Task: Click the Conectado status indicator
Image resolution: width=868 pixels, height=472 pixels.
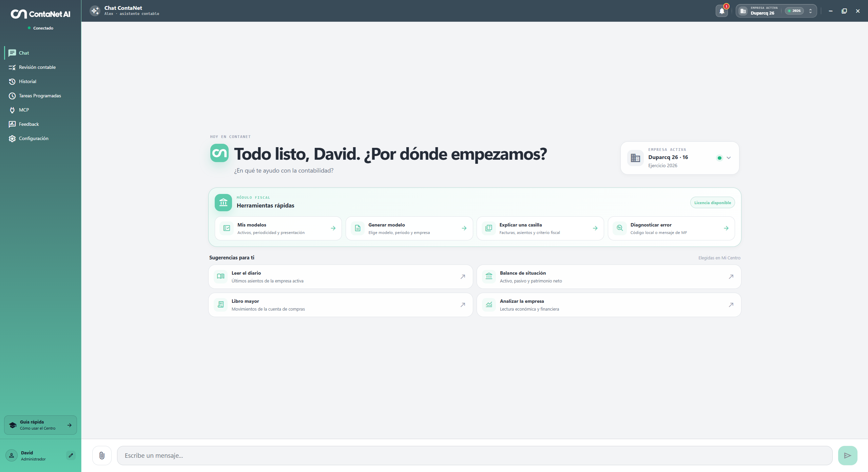Action: [x=40, y=28]
